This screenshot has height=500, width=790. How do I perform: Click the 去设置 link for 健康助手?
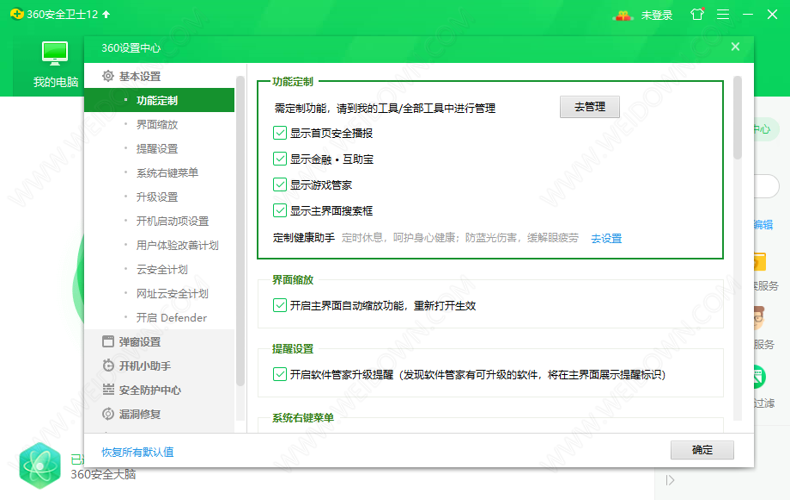pos(606,238)
